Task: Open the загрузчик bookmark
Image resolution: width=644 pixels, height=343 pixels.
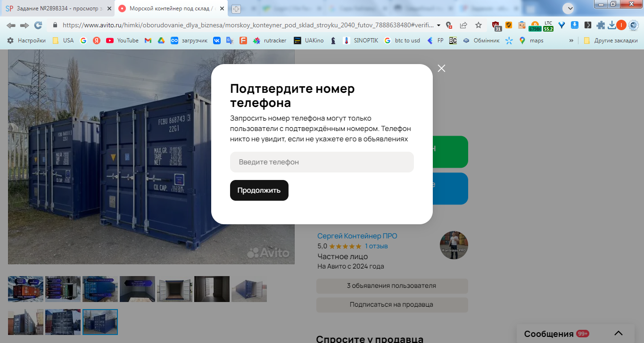Action: point(189,41)
